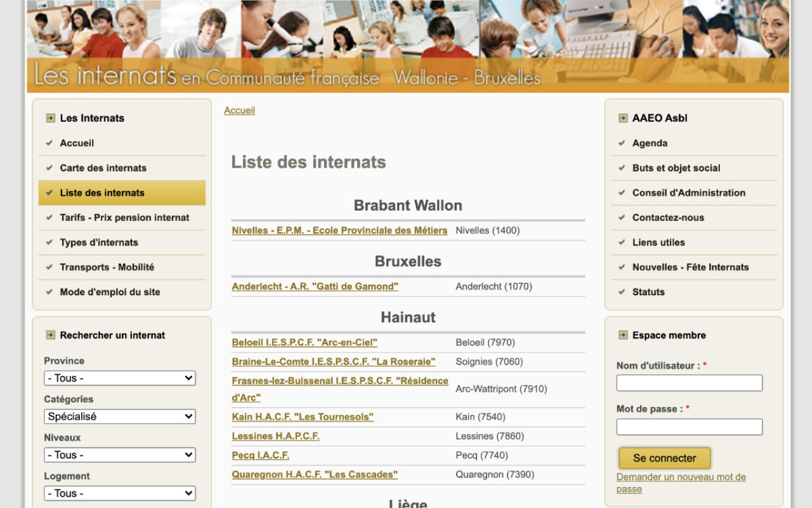
Task: Follow the Accueil breadcrumb link
Action: pyautogui.click(x=239, y=110)
